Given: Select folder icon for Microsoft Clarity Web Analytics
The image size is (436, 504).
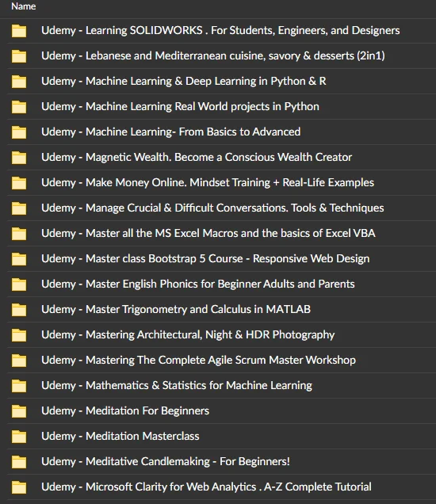Looking at the screenshot, I should coord(19,487).
